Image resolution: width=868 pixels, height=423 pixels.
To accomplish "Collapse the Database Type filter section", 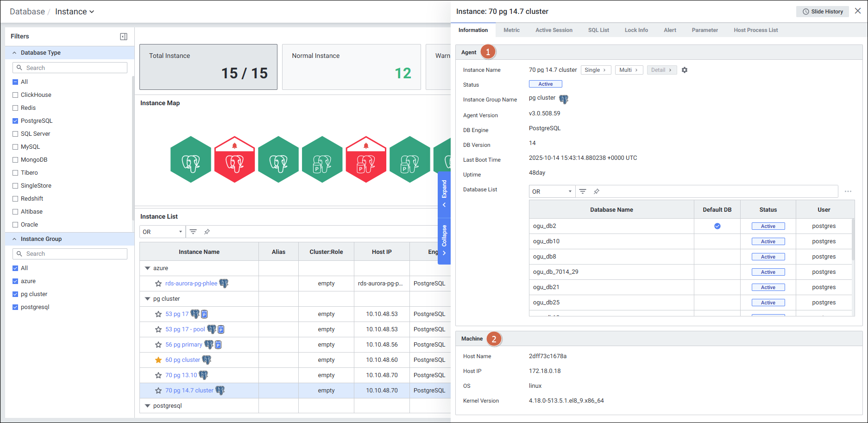I will [x=14, y=53].
